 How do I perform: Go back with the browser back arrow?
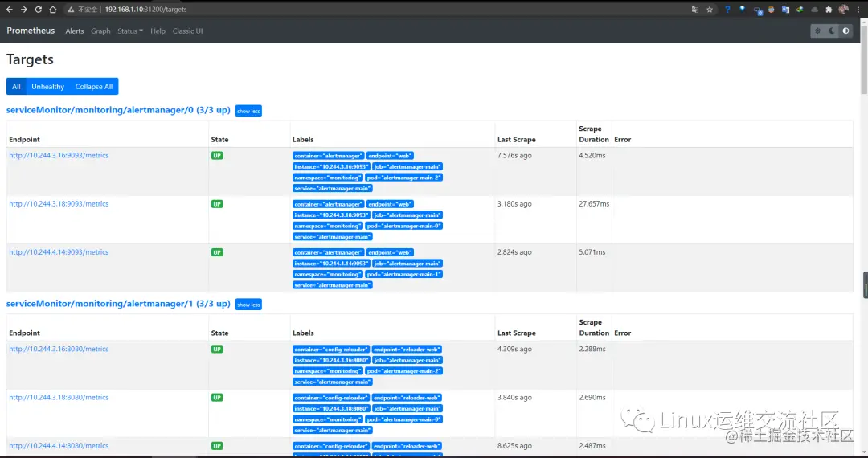[x=10, y=10]
